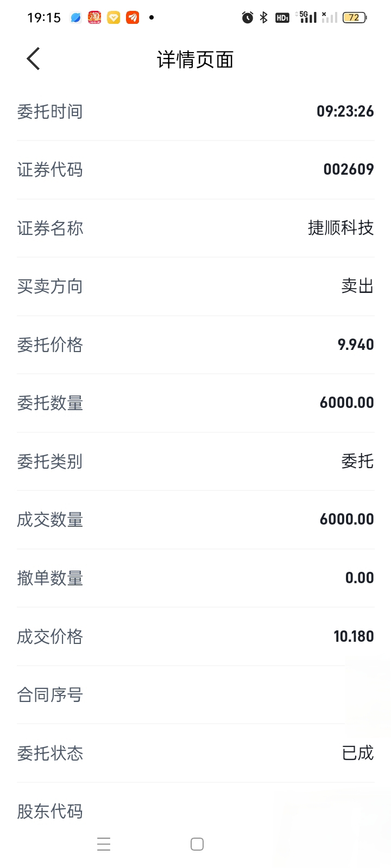Screen dimensions: 391x868
Task: Tap the blue notification app icon
Action: [76, 18]
